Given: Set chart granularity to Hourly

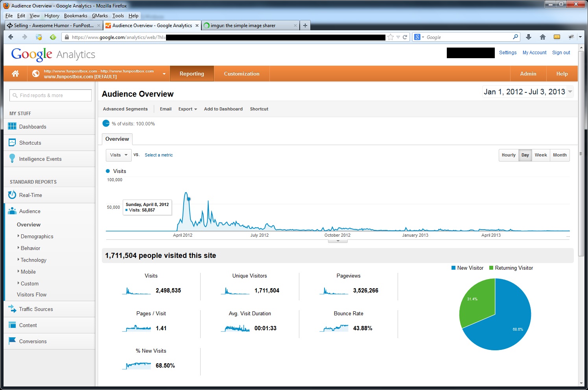Looking at the screenshot, I should click(x=509, y=155).
